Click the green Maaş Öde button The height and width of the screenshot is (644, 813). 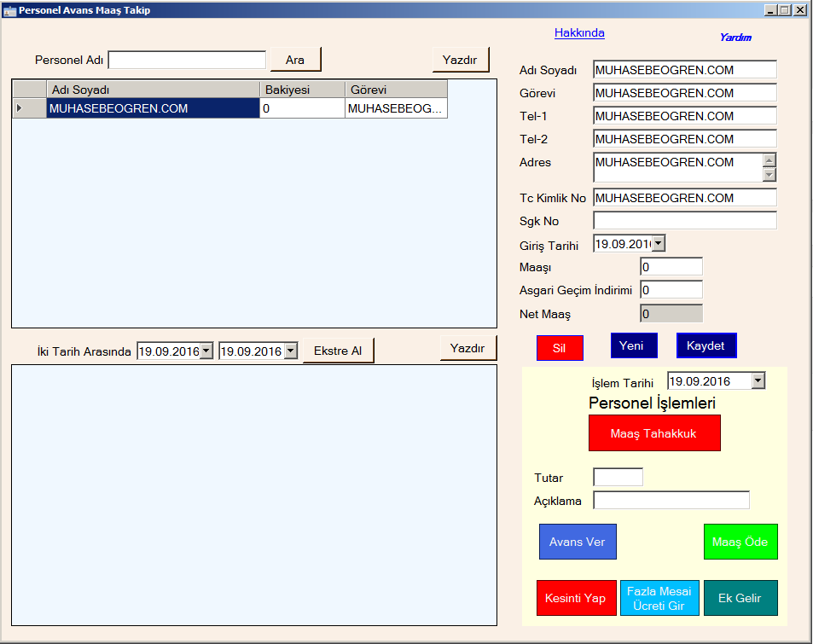(740, 542)
